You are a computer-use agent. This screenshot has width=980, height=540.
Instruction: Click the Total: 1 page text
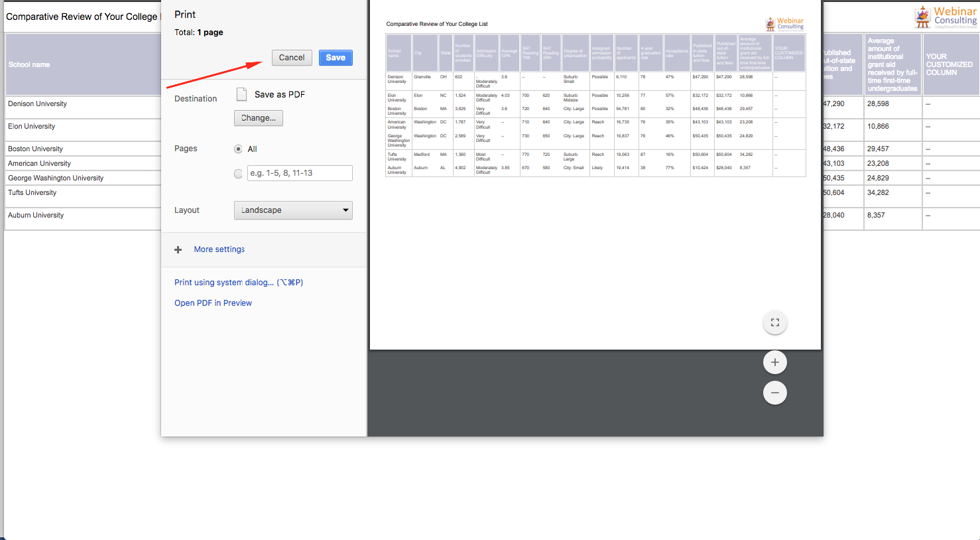[x=199, y=33]
